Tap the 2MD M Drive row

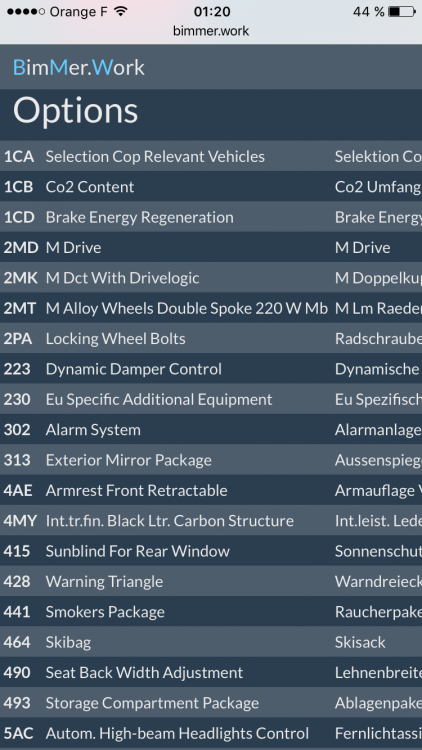[x=211, y=247]
